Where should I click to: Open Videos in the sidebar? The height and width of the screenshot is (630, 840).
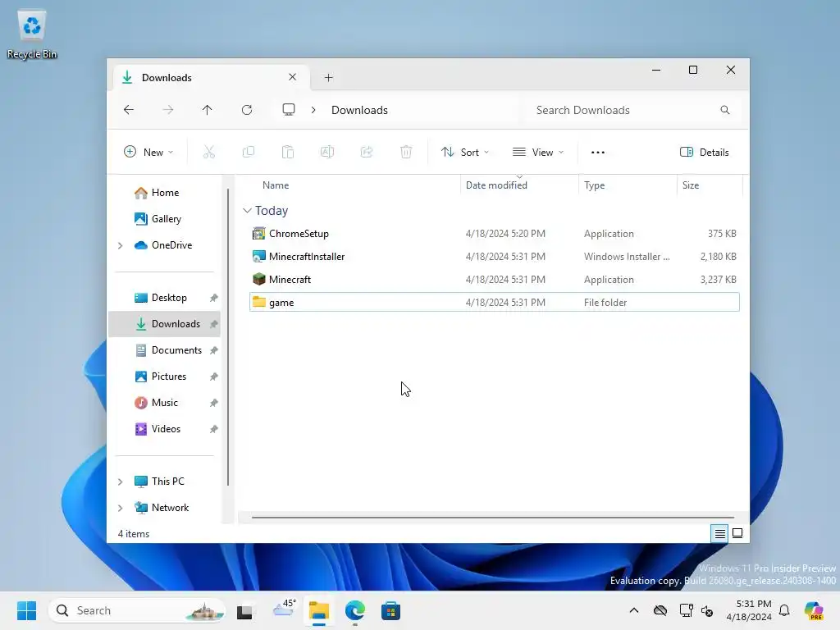164,429
